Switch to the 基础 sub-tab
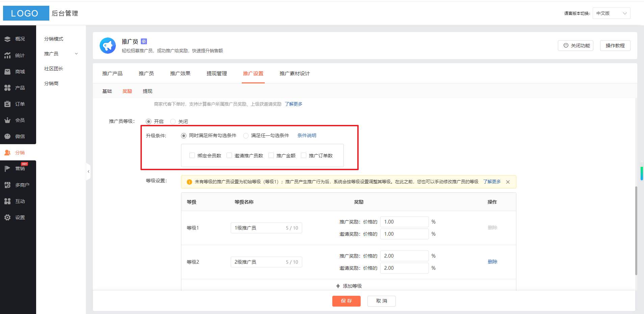The image size is (644, 314). 107,91
